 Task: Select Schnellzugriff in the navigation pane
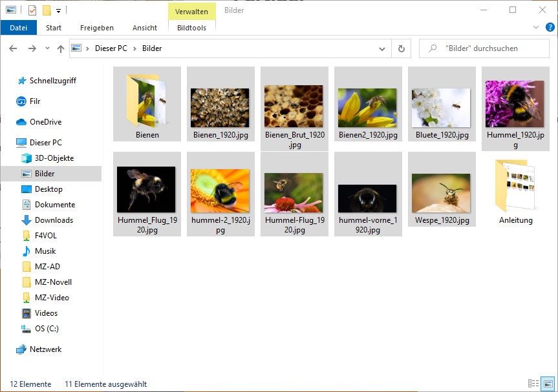click(x=52, y=81)
